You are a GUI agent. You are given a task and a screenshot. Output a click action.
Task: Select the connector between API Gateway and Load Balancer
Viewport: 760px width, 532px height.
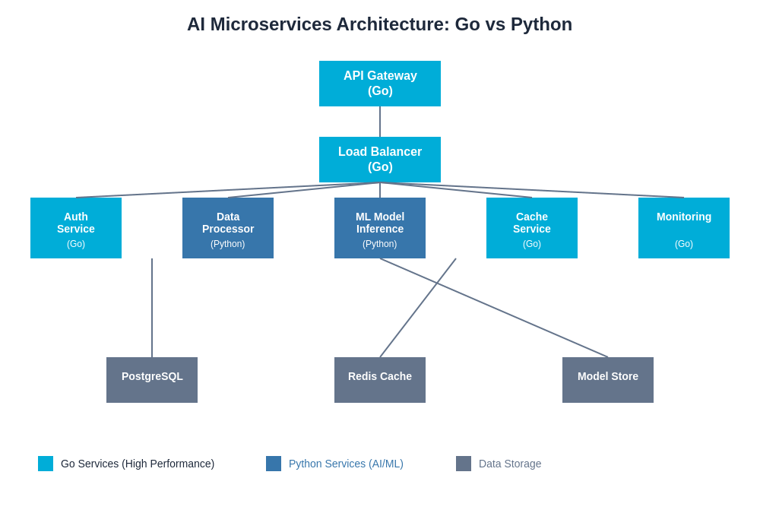[x=380, y=122]
